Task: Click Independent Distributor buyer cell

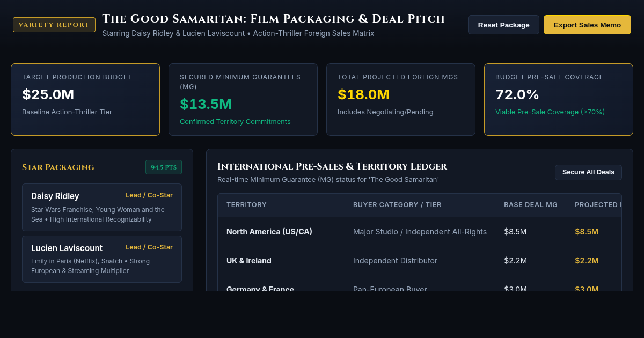Action: pyautogui.click(x=395, y=261)
